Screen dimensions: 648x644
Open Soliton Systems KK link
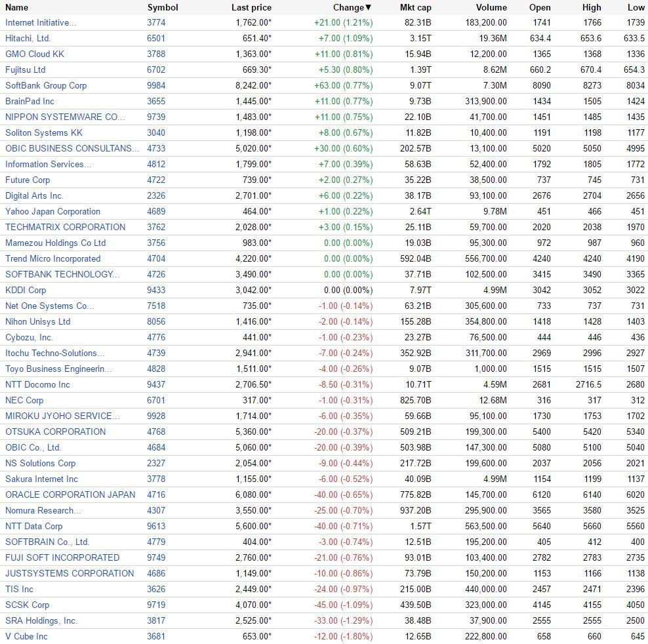point(44,132)
